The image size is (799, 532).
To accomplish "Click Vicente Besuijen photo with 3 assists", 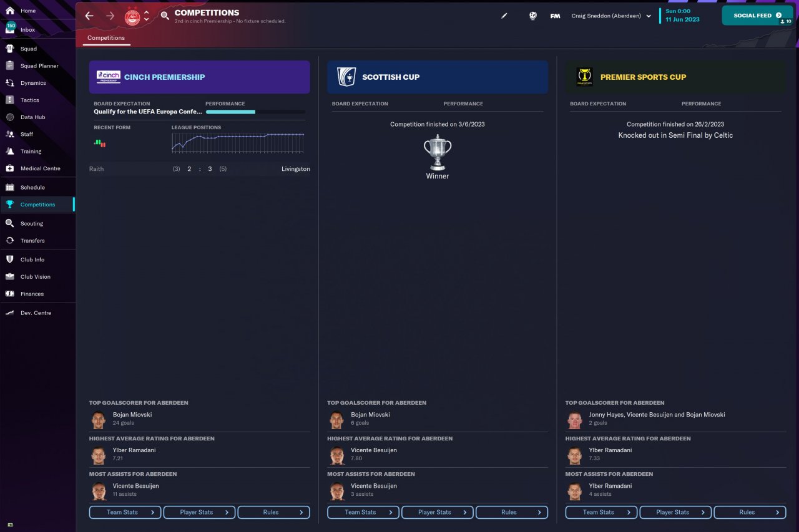I will [336, 491].
